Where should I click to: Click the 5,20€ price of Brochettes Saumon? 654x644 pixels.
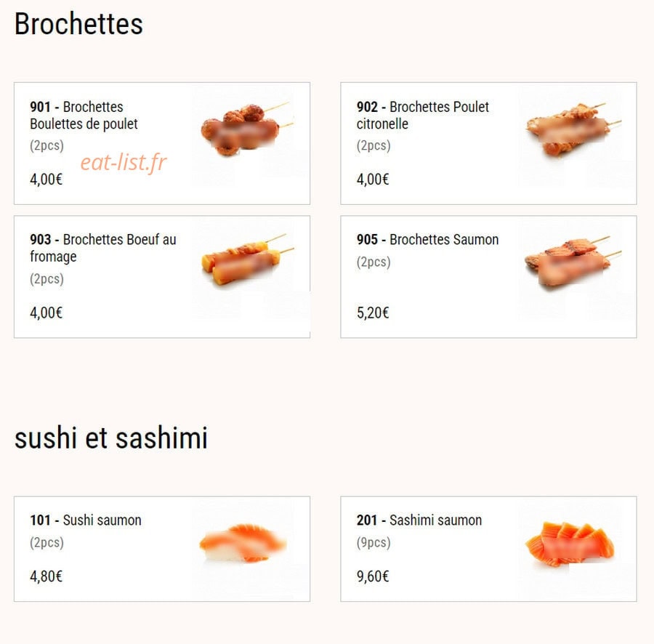(373, 313)
